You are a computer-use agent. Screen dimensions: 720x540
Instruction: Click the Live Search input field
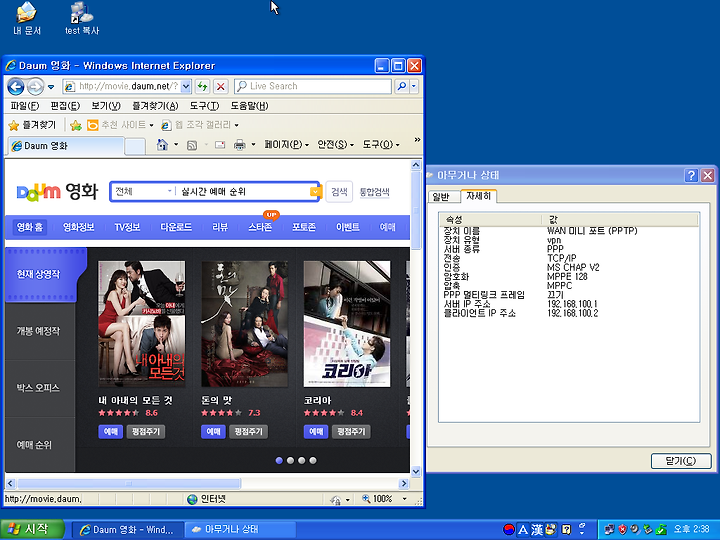point(313,86)
